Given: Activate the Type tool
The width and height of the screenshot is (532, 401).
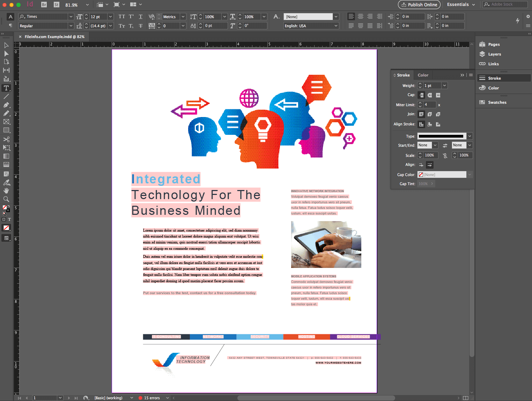Looking at the screenshot, I should pos(6,88).
